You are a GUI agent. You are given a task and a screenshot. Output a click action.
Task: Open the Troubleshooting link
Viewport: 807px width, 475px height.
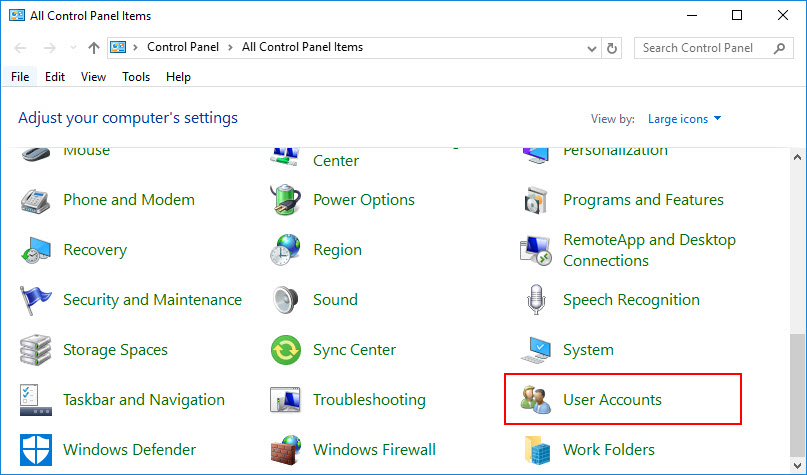point(370,400)
